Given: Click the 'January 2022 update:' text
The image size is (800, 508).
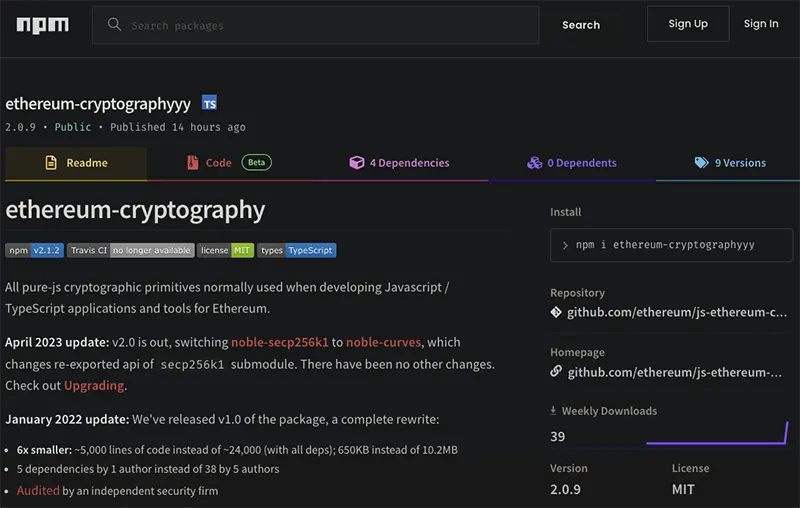Looking at the screenshot, I should (x=67, y=419).
